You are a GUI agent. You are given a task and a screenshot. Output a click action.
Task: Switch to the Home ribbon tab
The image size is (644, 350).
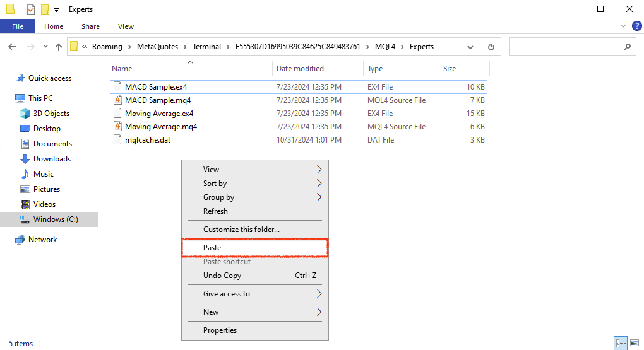[x=54, y=26]
